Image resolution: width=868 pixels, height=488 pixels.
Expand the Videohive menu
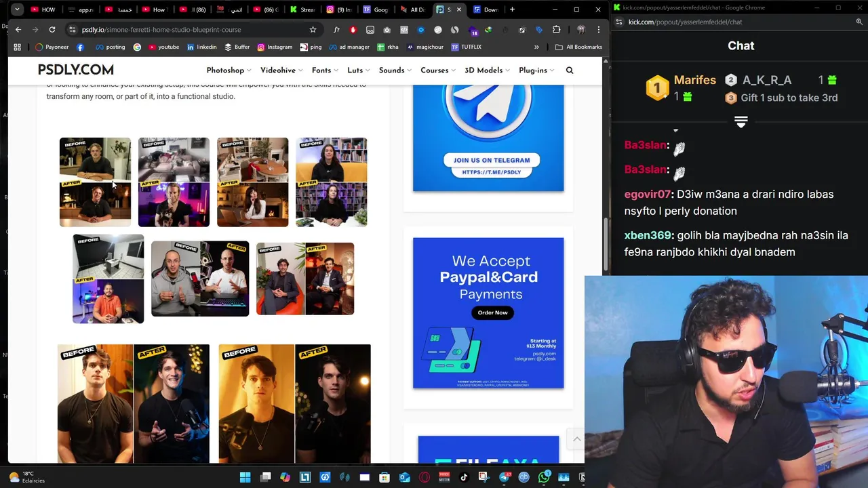(x=281, y=70)
